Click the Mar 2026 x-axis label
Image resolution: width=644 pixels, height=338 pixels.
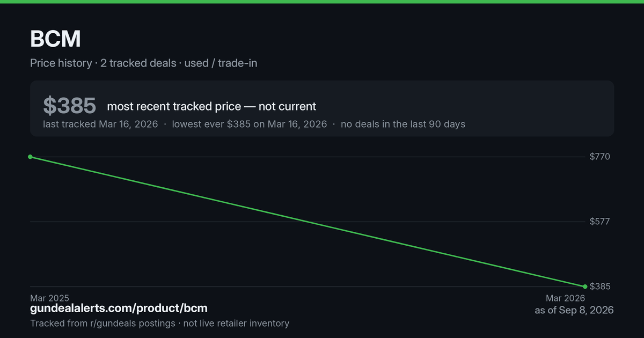point(565,298)
